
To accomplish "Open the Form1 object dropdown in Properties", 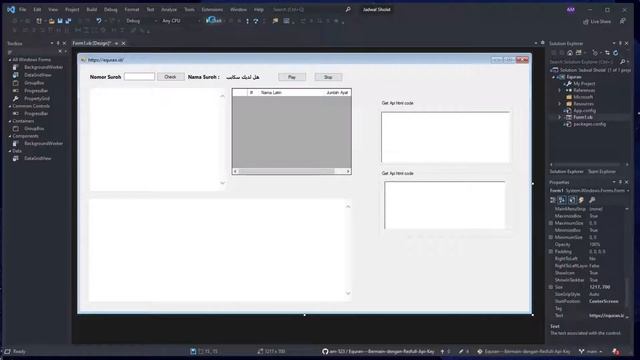I will 628,191.
